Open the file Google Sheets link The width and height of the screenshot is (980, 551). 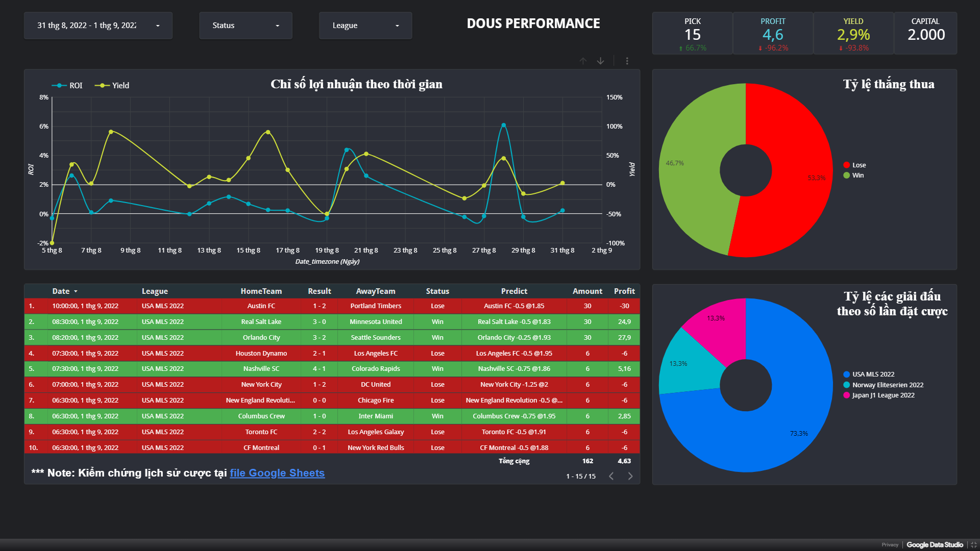pos(277,473)
